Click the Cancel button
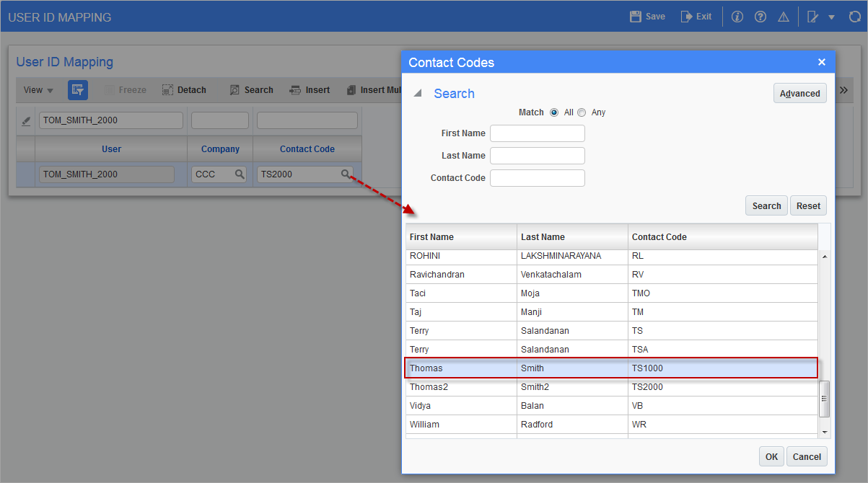The width and height of the screenshot is (868, 483). [807, 456]
